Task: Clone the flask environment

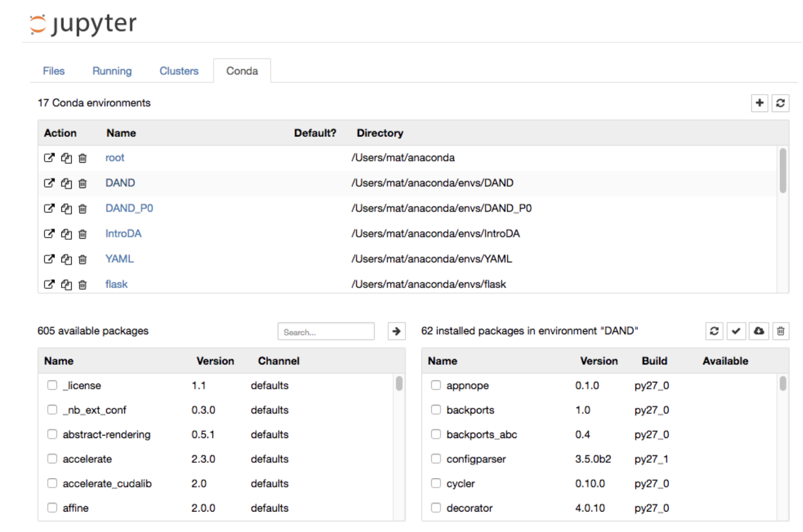Action: click(x=66, y=285)
